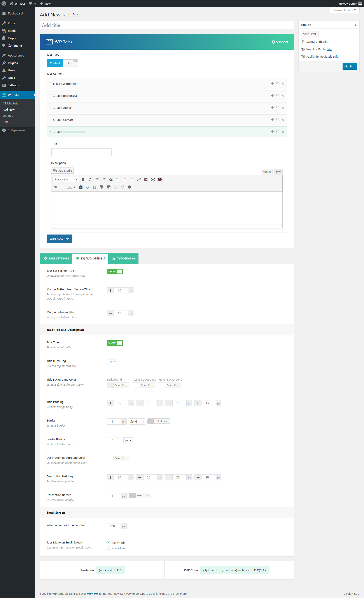Viewport: 364px width, 598px height.
Task: Align text left in editor
Action: [118, 180]
